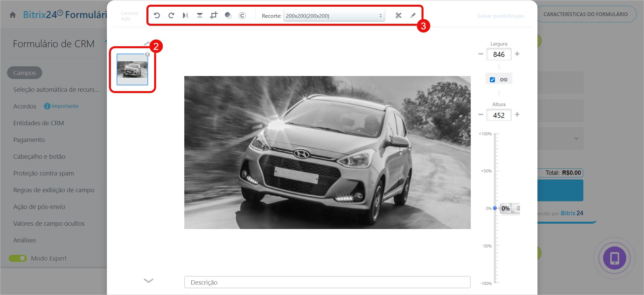The height and width of the screenshot is (295, 644).
Task: Select the crop tool icon
Action: [214, 15]
